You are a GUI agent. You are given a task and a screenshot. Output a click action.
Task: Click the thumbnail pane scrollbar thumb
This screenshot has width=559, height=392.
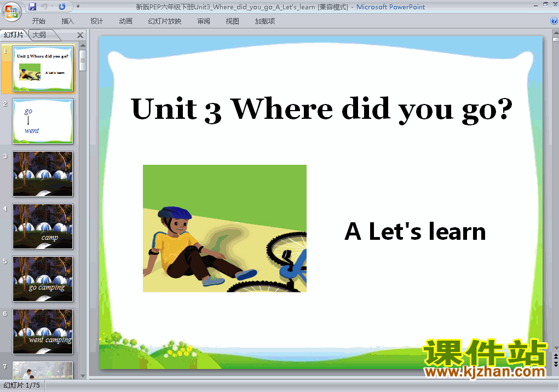(x=83, y=61)
